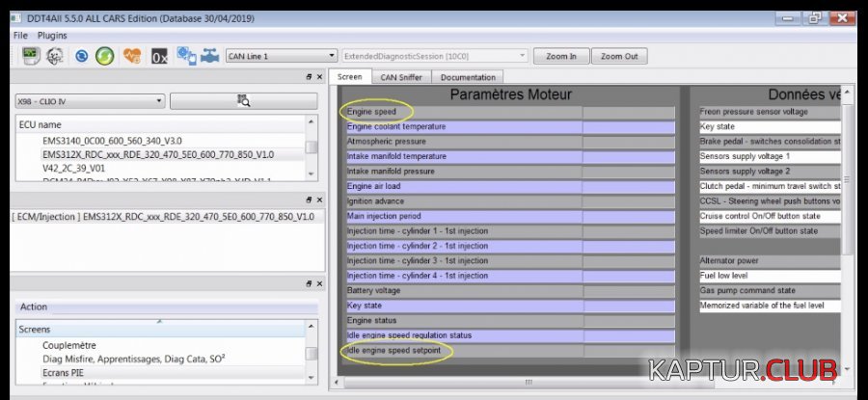Click the blue faucet flow control icon

(210, 55)
